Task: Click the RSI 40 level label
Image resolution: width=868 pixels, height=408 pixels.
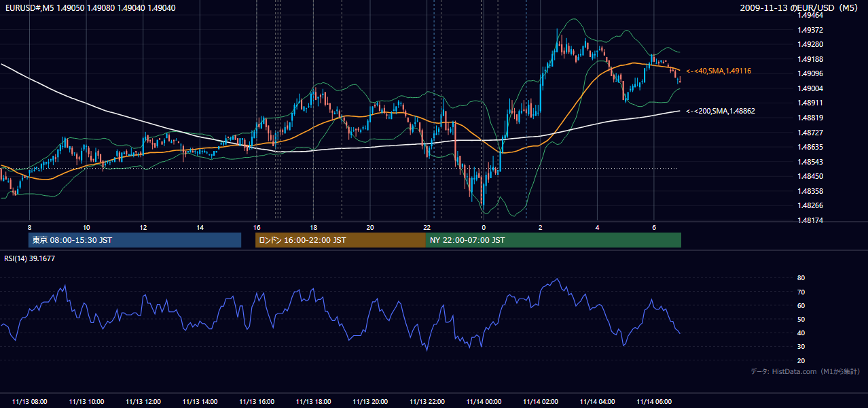Action: point(801,333)
